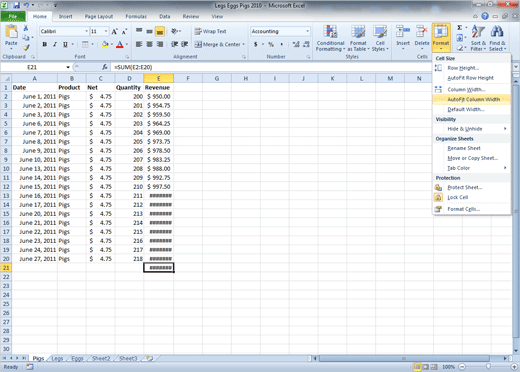
Task: Open the Accounting number format dropdown
Action: tap(307, 31)
